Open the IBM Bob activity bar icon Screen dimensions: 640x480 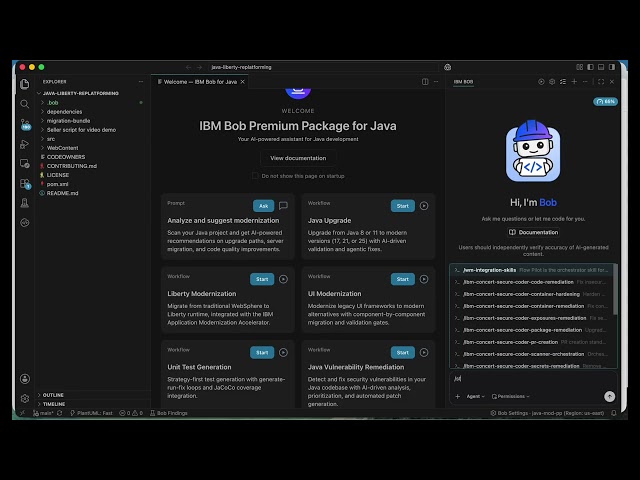[25, 222]
